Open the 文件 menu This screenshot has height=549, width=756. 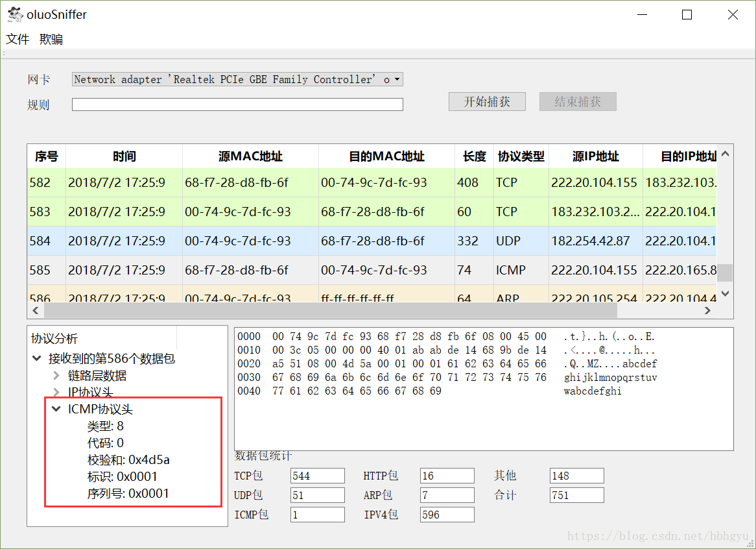point(18,39)
